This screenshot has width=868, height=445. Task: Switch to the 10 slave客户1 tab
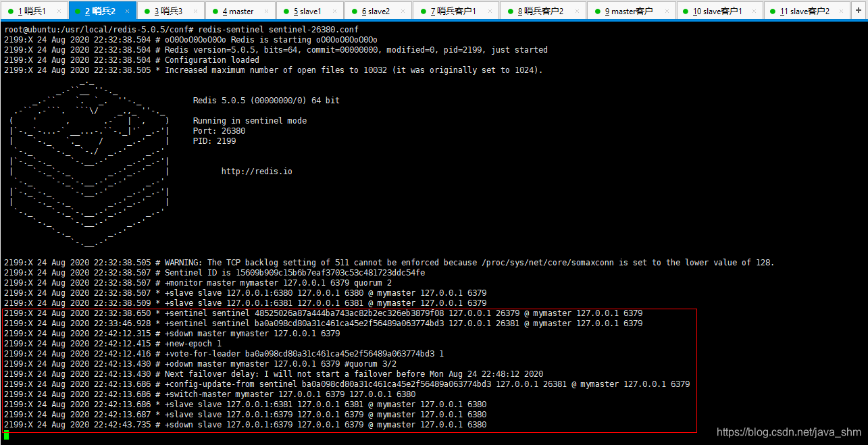(x=719, y=11)
